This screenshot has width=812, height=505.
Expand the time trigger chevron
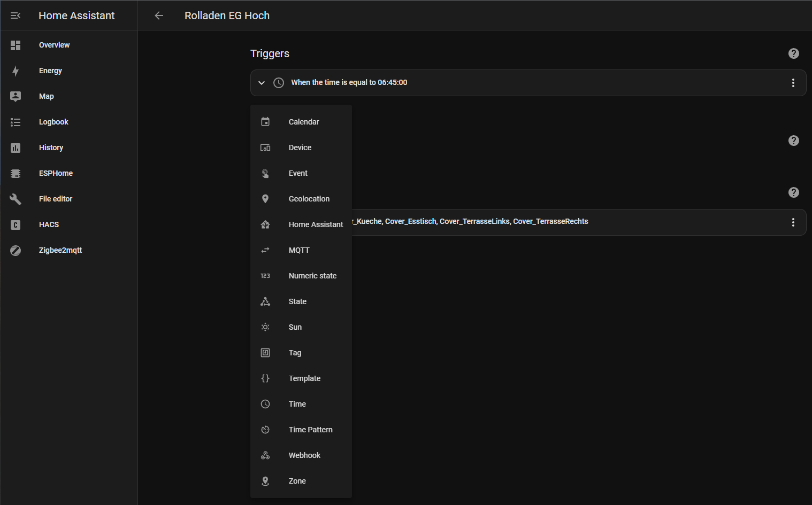(262, 83)
